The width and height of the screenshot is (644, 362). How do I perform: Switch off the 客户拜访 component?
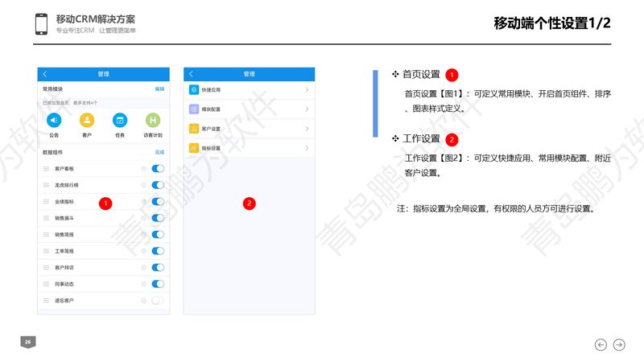point(158,267)
